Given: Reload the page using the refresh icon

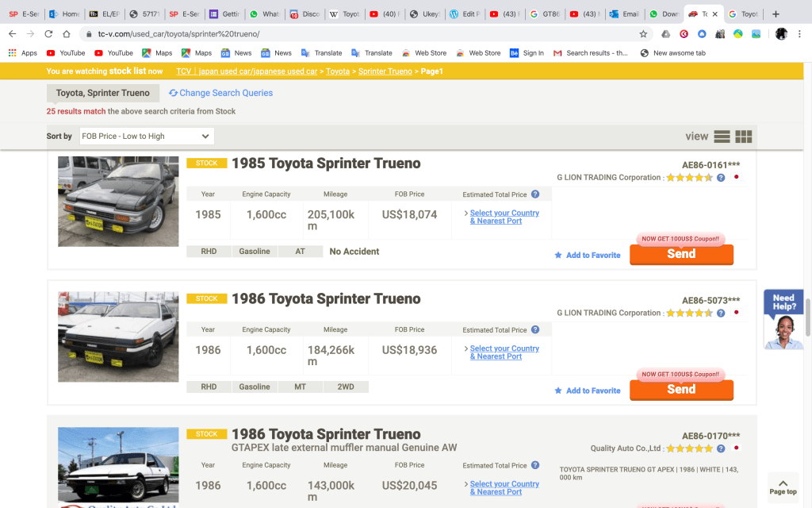Looking at the screenshot, I should click(x=48, y=34).
